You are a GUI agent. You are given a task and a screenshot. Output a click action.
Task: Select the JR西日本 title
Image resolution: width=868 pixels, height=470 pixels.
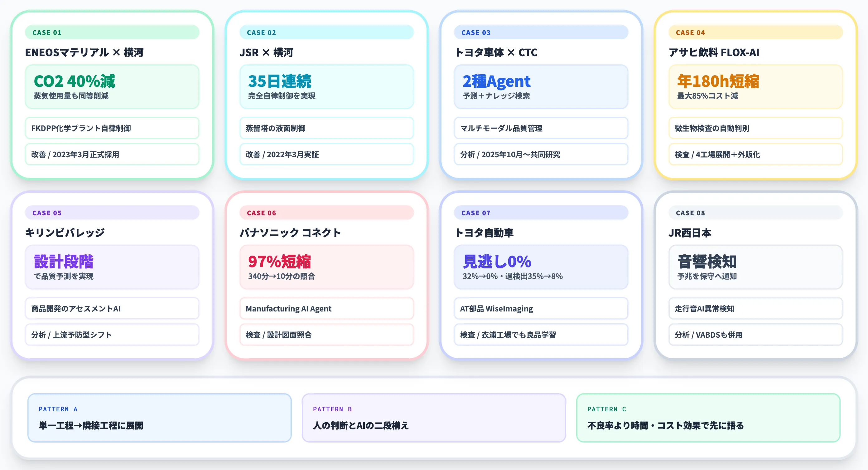pos(690,233)
